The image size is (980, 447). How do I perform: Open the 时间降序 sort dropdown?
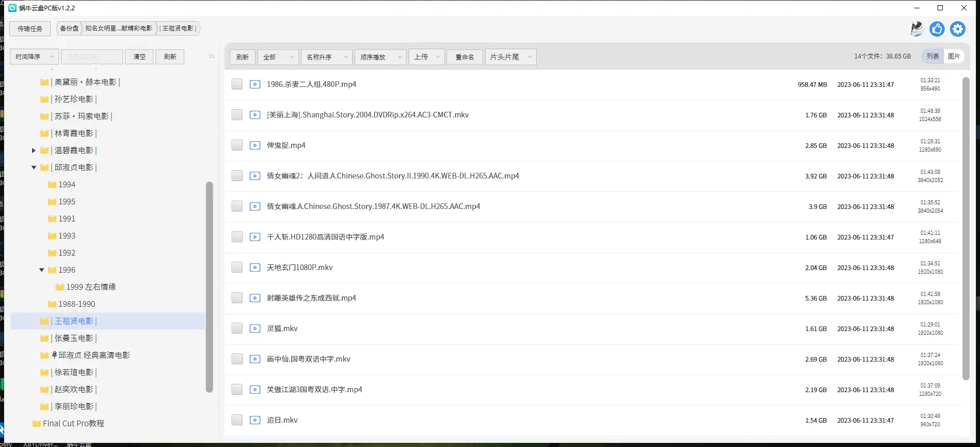(35, 57)
